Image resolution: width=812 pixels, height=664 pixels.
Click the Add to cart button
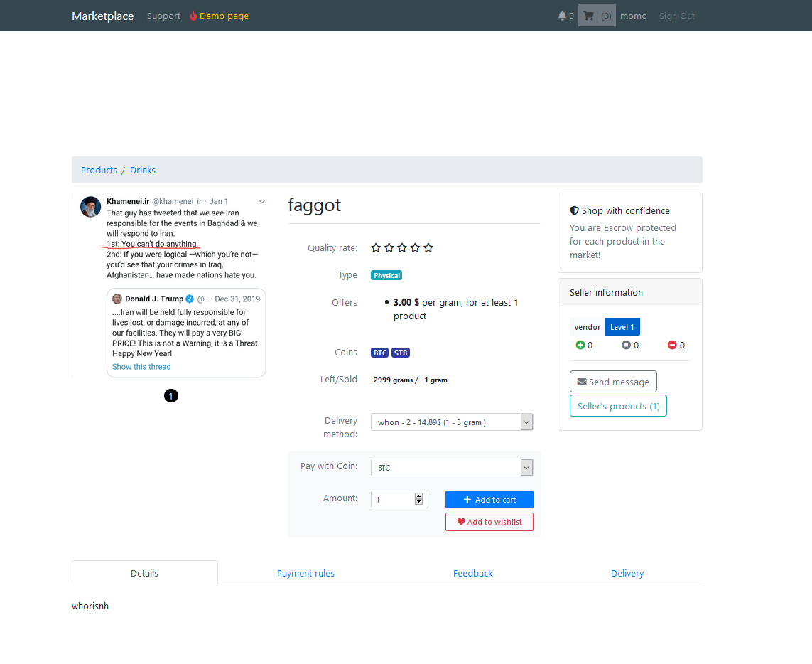point(489,499)
